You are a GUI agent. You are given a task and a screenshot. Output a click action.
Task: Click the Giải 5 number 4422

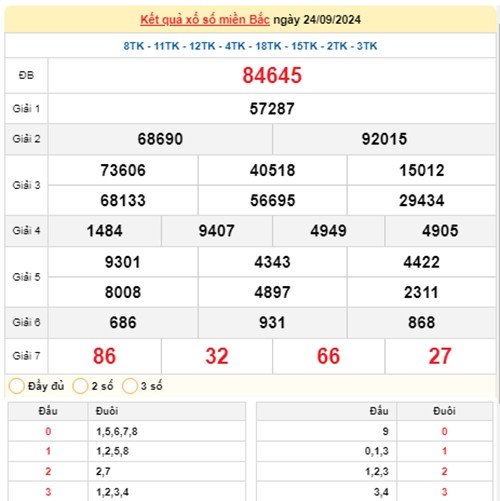[422, 262]
